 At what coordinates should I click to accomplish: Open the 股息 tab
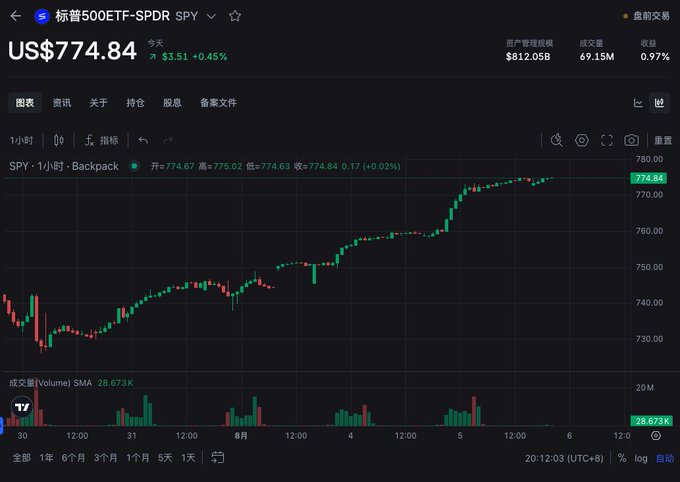172,103
